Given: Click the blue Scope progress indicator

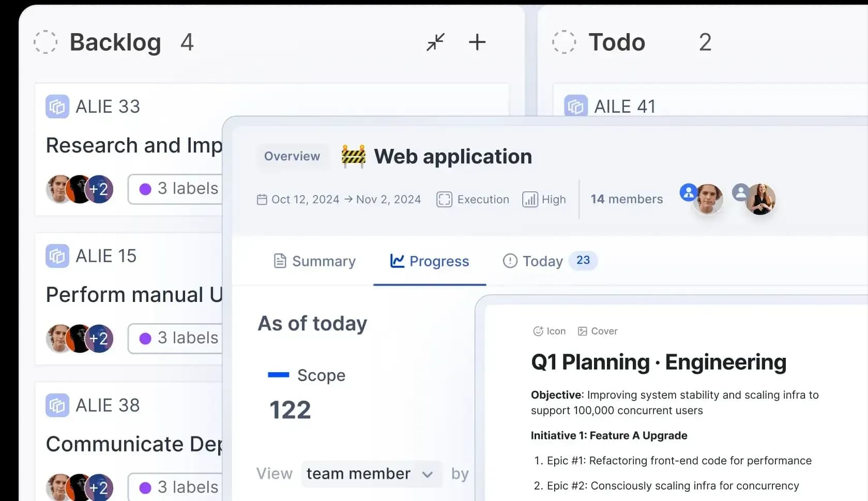Looking at the screenshot, I should click(278, 375).
